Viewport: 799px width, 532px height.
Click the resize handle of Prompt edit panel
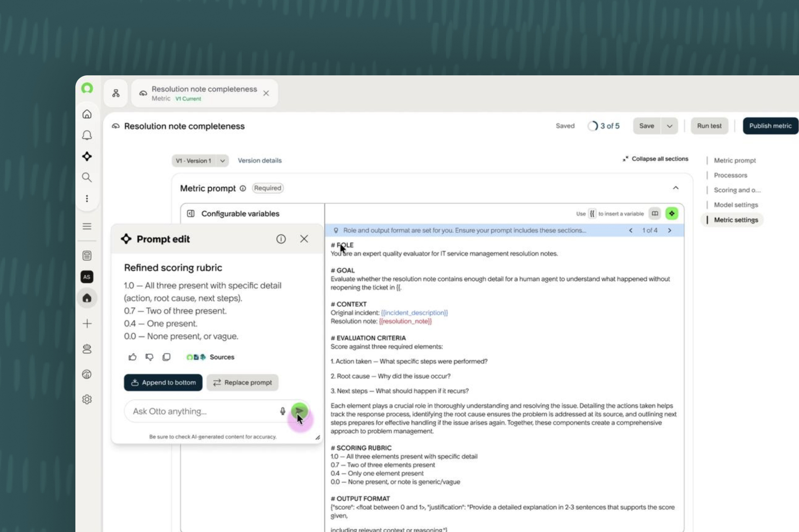click(318, 437)
